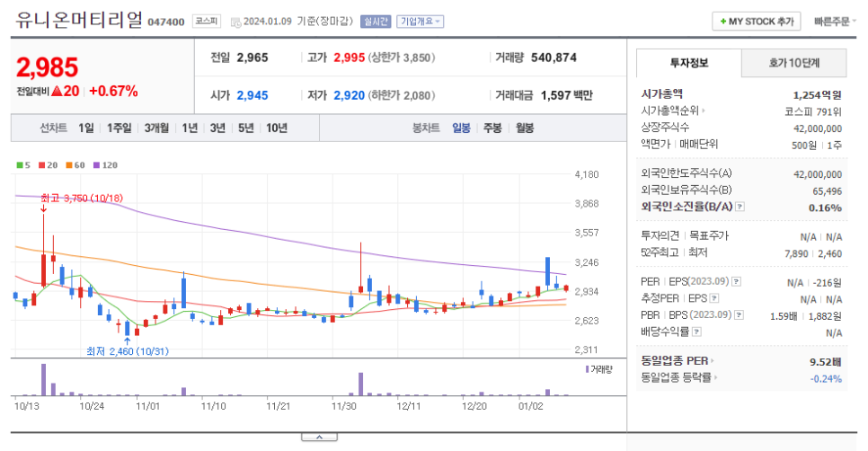This screenshot has width=868, height=451.
Task: Click the 코스피 791위 ranking value
Action: [813, 111]
